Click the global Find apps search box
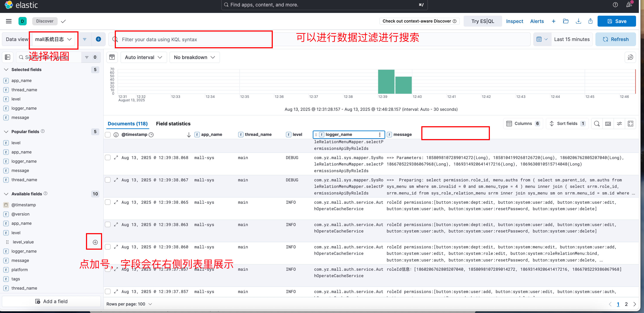644x313 pixels. [x=324, y=5]
